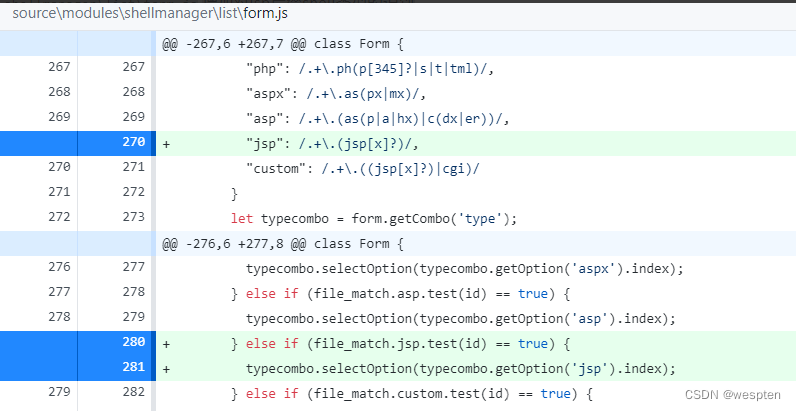The image size is (796, 411).
Task: Select new line number 281
Action: coord(132,368)
